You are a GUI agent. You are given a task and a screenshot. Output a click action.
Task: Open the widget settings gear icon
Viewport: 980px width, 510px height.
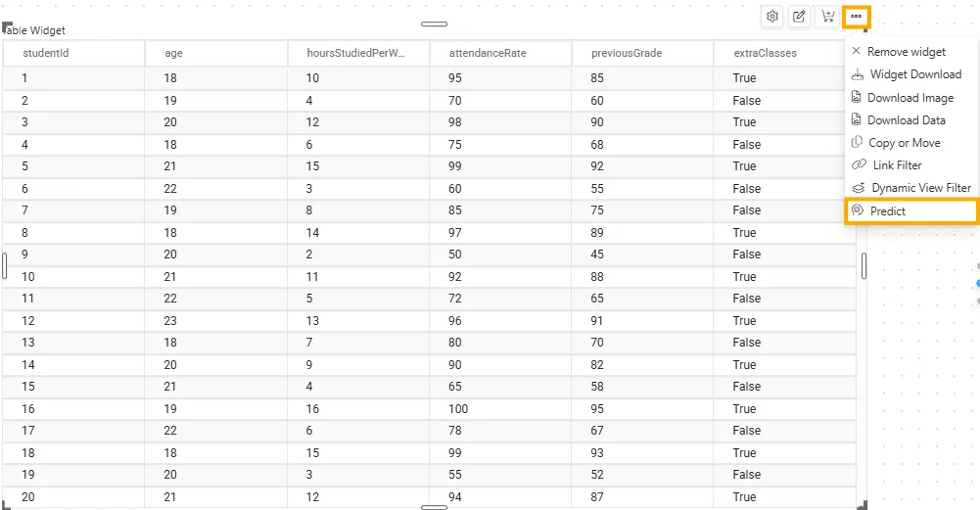(772, 17)
